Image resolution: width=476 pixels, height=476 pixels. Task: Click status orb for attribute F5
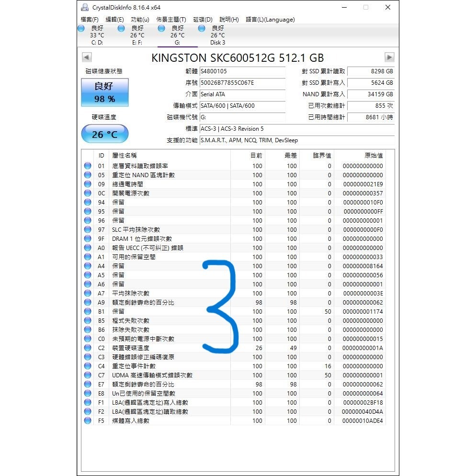(88, 421)
